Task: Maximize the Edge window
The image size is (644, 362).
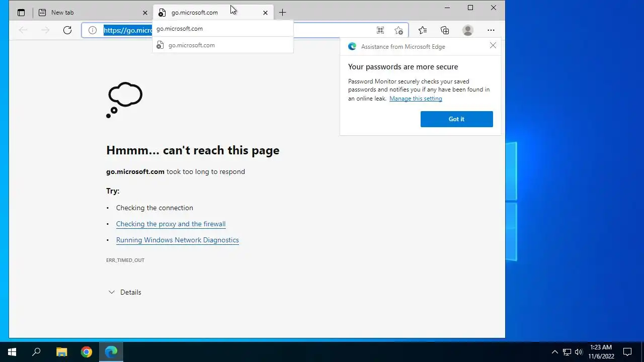Action: pyautogui.click(x=470, y=8)
